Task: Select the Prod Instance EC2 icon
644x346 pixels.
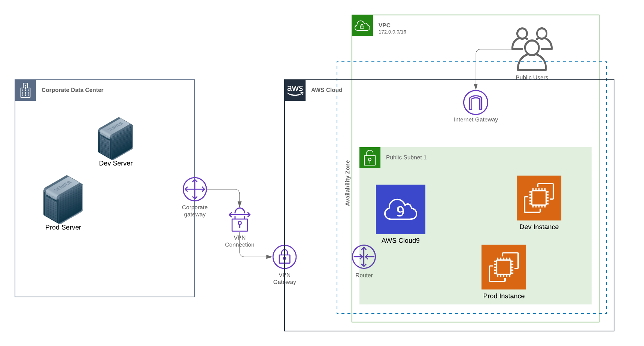Action: pyautogui.click(x=504, y=267)
